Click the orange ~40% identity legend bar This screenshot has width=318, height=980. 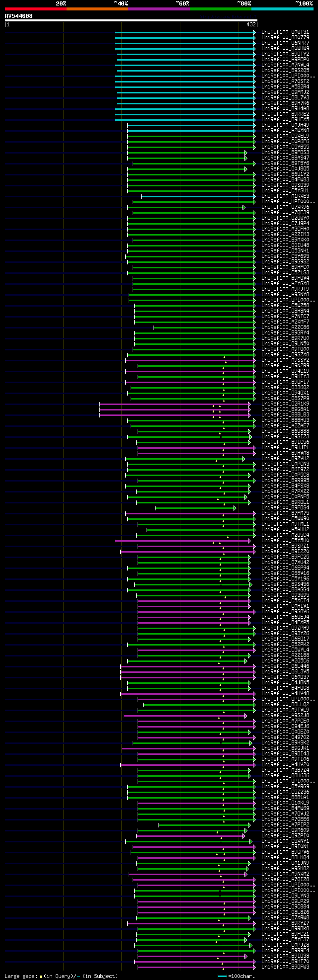click(x=97, y=8)
